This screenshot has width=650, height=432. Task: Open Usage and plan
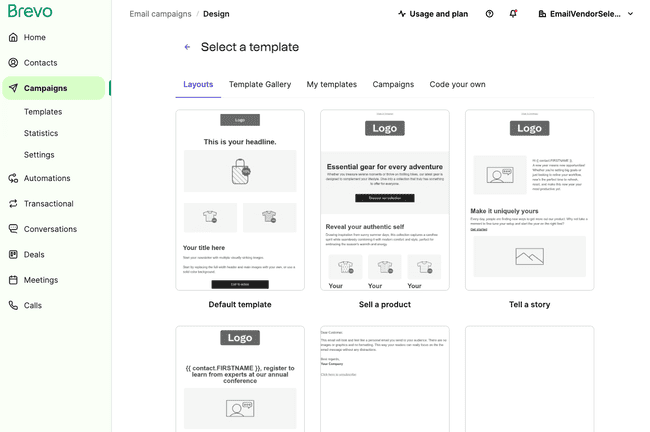click(x=432, y=14)
